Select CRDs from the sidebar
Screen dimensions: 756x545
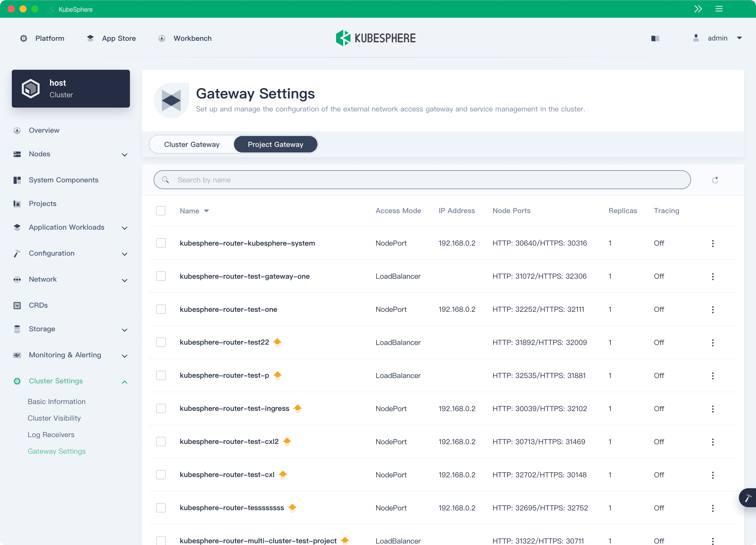[38, 305]
